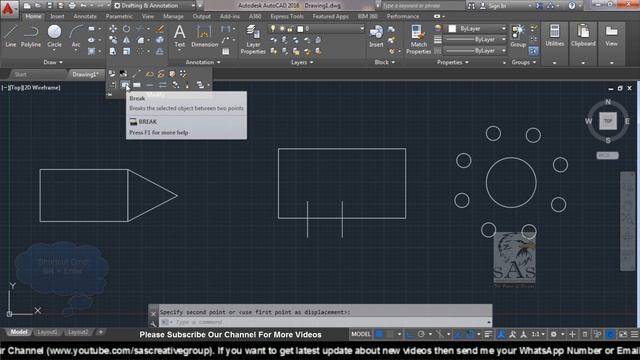The height and width of the screenshot is (360, 640).
Task: Open the View panel icon
Action: click(x=611, y=35)
